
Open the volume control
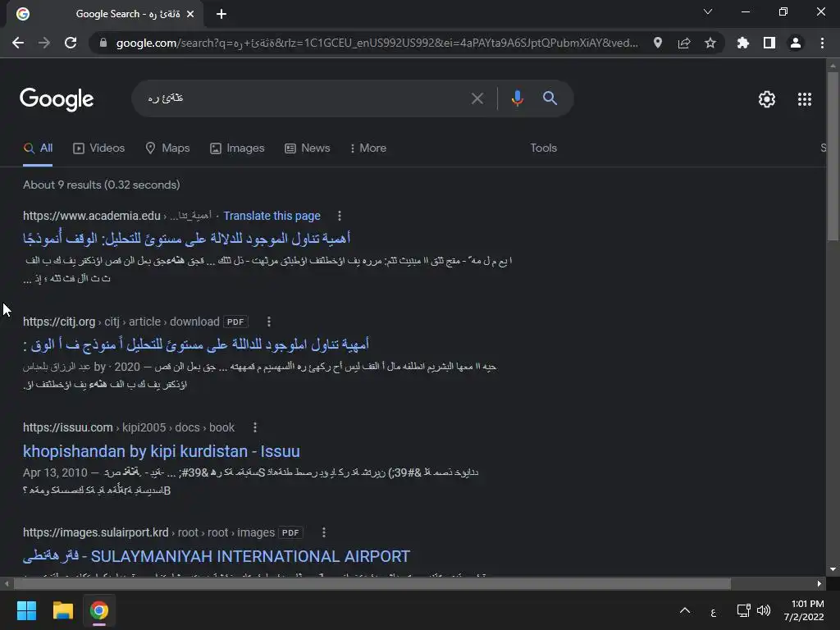(764, 610)
